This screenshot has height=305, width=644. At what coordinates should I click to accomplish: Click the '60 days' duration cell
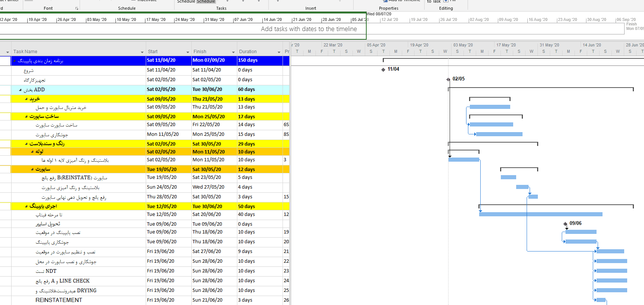260,89
